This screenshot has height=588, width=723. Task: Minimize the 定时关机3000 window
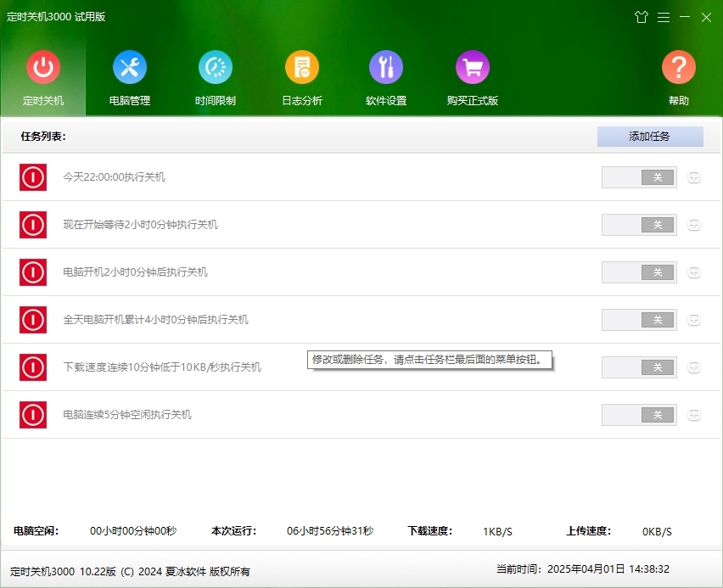[685, 17]
